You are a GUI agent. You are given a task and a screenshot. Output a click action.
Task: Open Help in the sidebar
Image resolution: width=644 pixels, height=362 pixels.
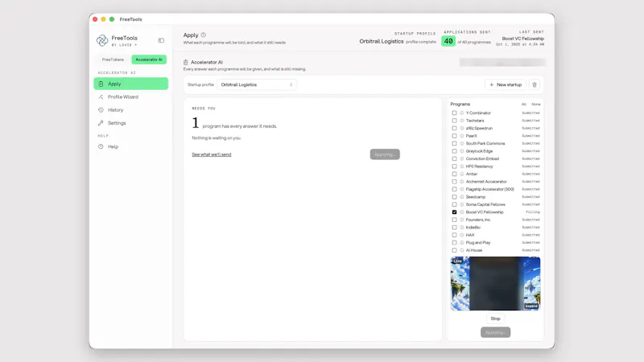tap(130, 146)
